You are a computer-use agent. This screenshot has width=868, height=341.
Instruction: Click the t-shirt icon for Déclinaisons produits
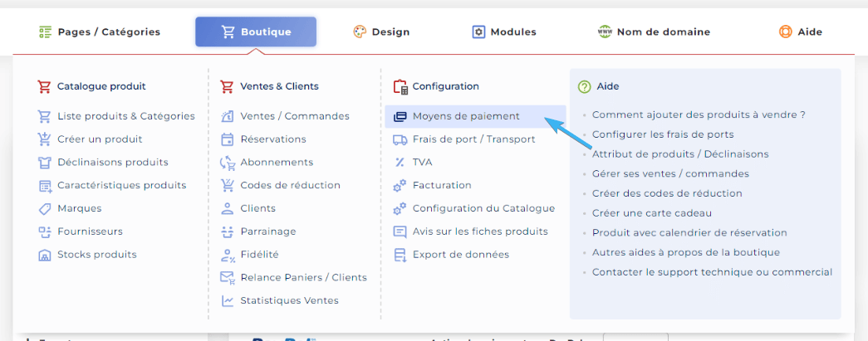pos(45,163)
